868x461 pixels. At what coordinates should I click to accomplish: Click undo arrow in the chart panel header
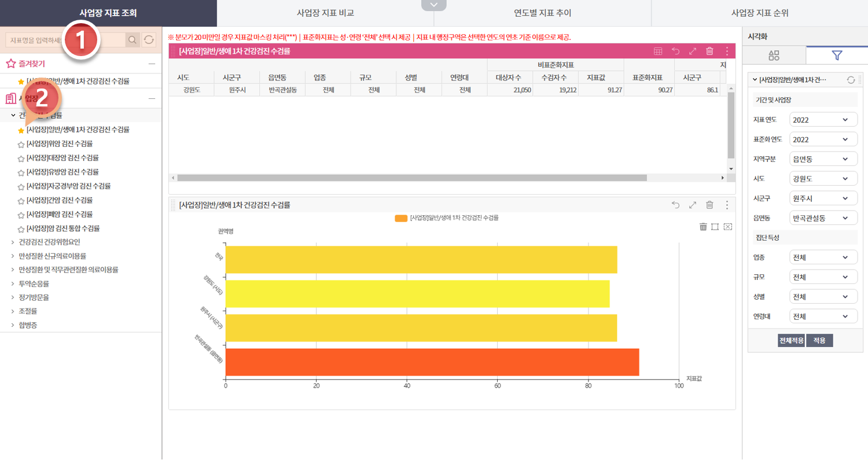pos(675,205)
